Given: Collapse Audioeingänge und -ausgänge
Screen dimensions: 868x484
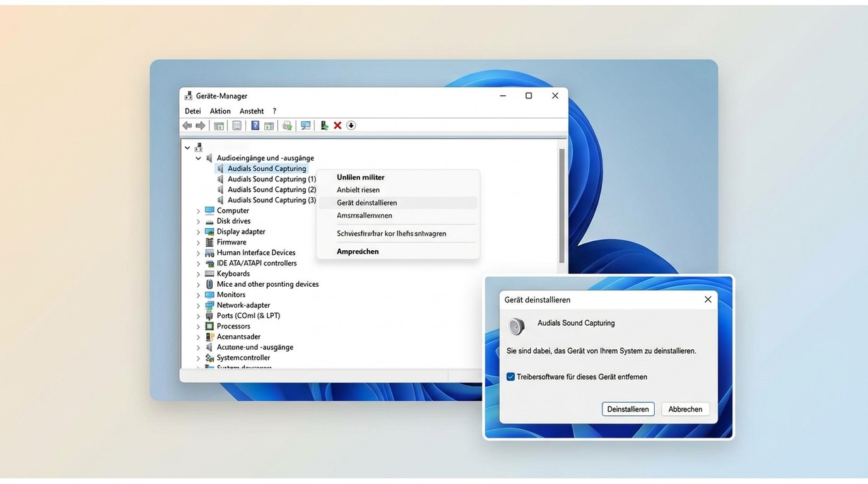Looking at the screenshot, I should pos(198,158).
